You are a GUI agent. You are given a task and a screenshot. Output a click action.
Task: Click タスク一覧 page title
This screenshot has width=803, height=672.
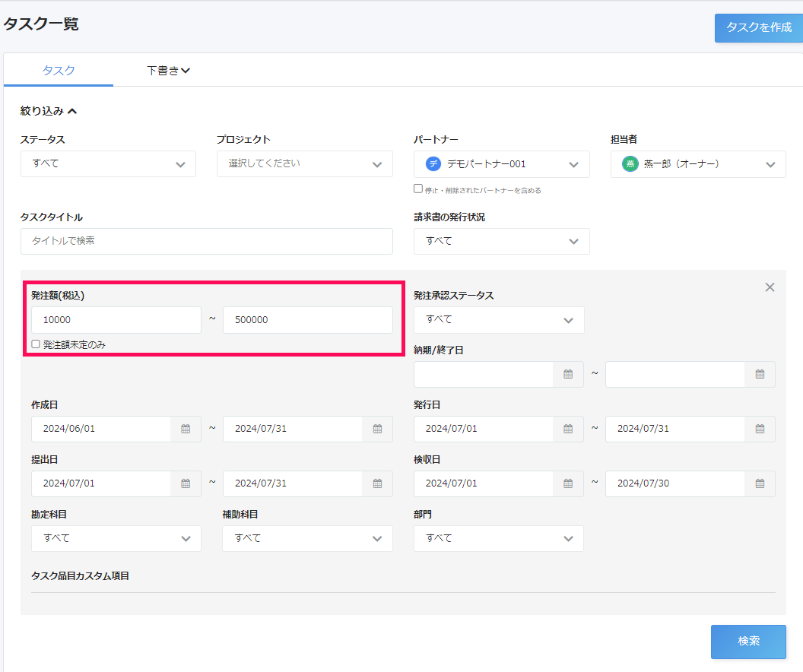41,24
